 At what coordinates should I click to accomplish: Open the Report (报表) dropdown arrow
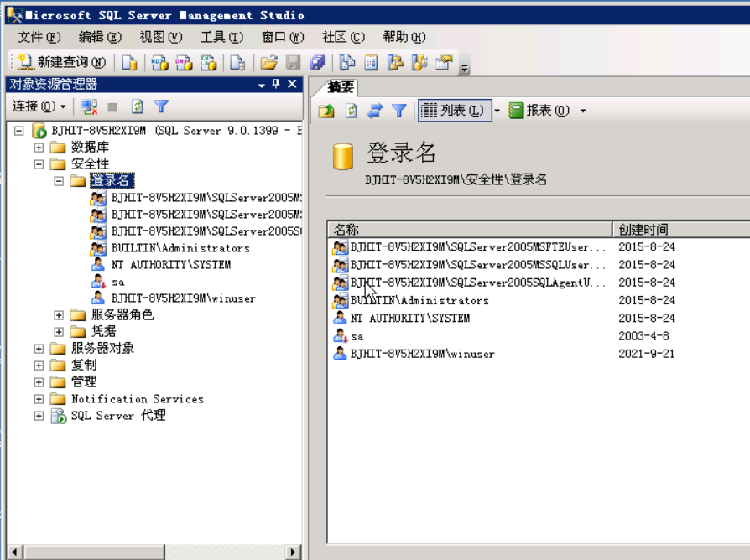[x=583, y=111]
